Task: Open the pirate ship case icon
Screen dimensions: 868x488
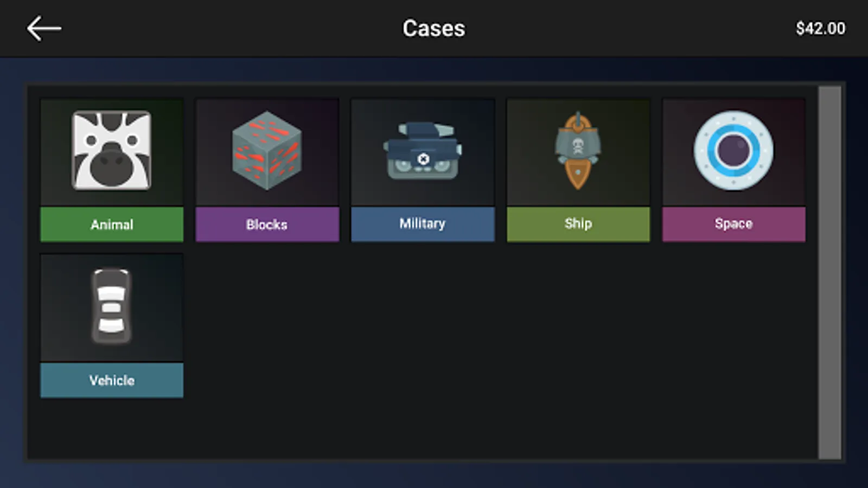Action: pyautogui.click(x=578, y=151)
